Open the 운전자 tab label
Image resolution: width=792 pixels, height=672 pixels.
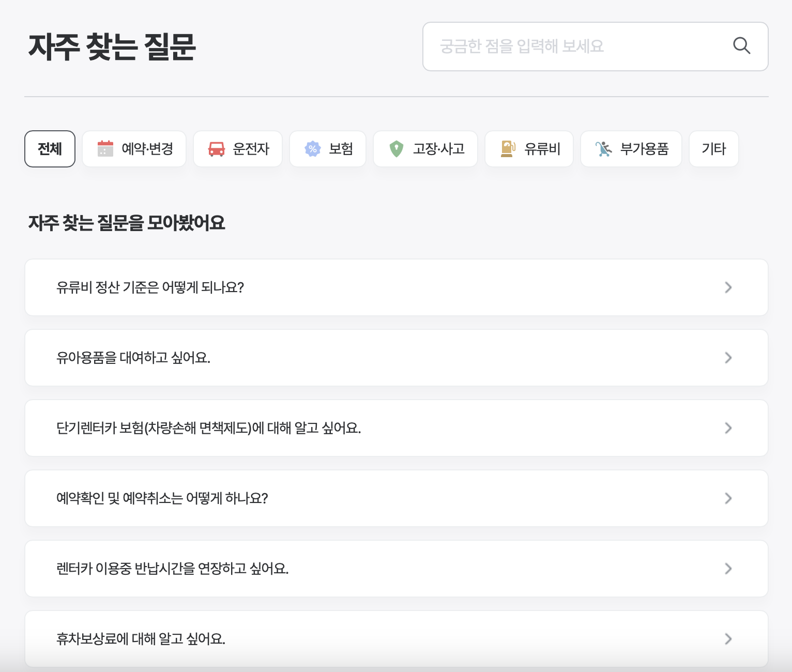251,149
